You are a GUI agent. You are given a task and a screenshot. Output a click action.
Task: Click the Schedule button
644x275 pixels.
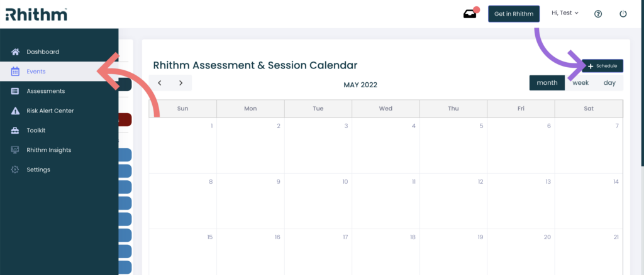pos(602,66)
